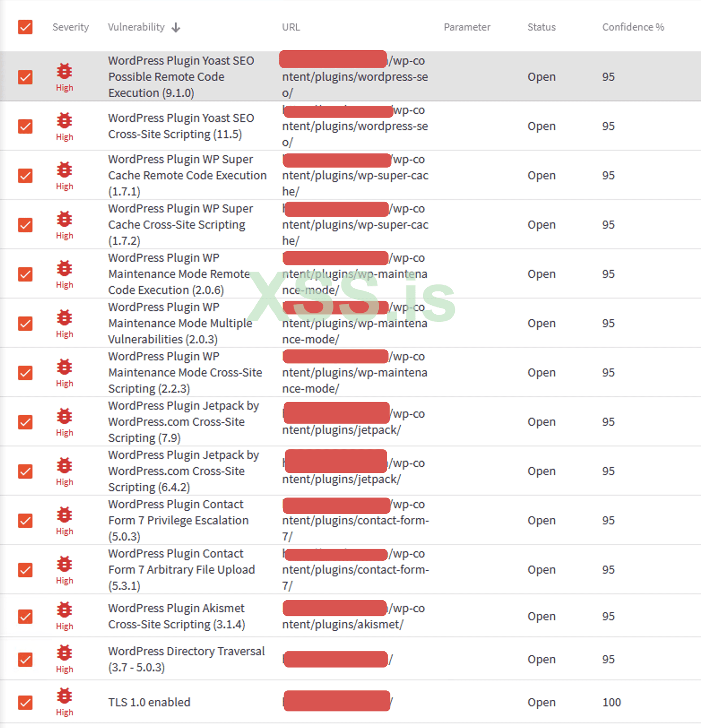Image resolution: width=701 pixels, height=728 pixels.
Task: Uncheck Yoast SEO Remote Code Execution (9.1.0) row
Action: (x=25, y=77)
